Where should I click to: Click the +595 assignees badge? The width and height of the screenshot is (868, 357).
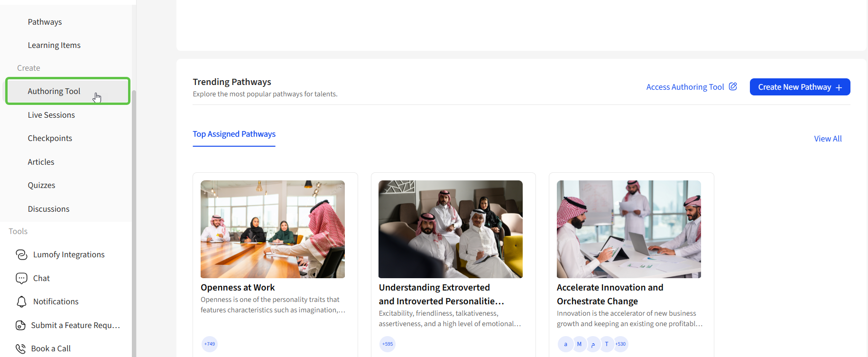click(388, 344)
